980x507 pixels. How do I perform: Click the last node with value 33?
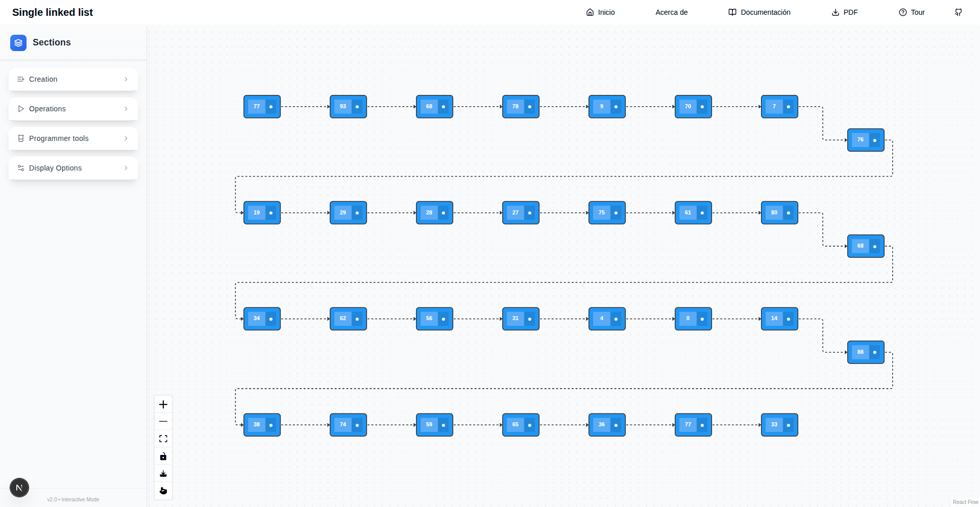(x=779, y=425)
